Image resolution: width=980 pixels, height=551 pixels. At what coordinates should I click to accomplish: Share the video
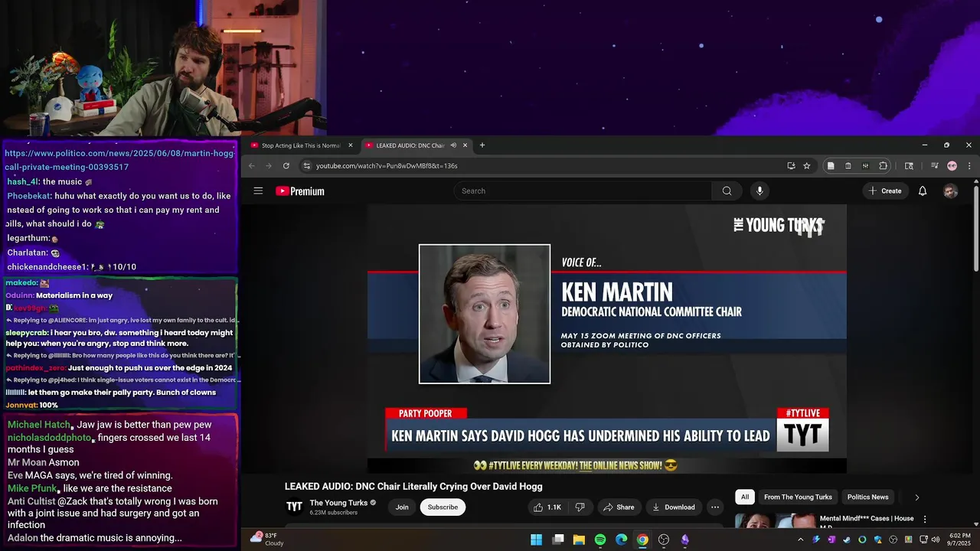(619, 507)
